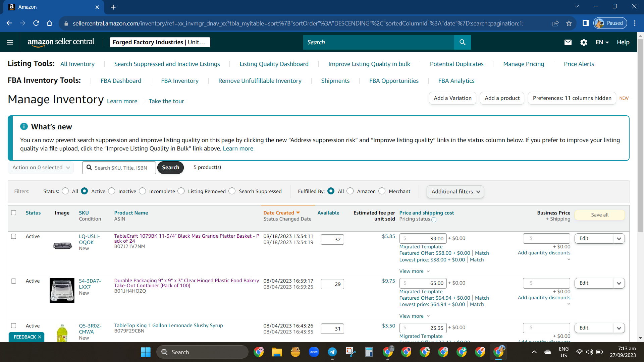Image resolution: width=644 pixels, height=362 pixels.
Task: Open Manage Pricing tool
Action: point(524,64)
